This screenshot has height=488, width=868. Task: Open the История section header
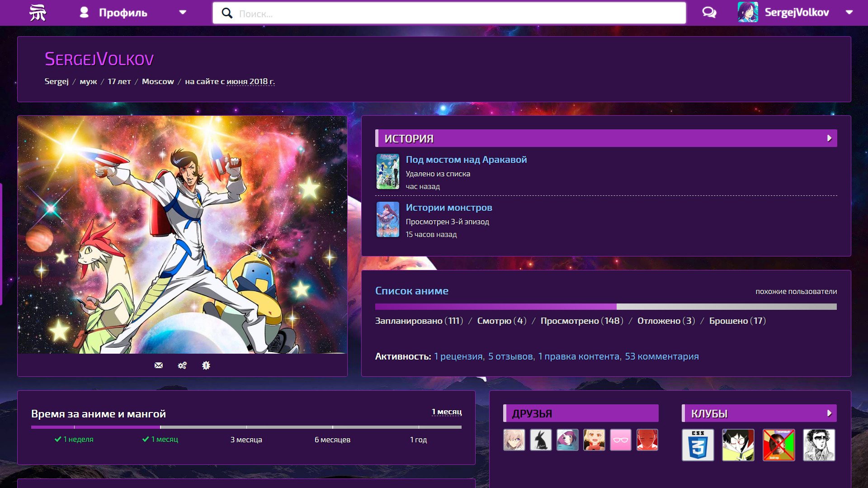(606, 138)
